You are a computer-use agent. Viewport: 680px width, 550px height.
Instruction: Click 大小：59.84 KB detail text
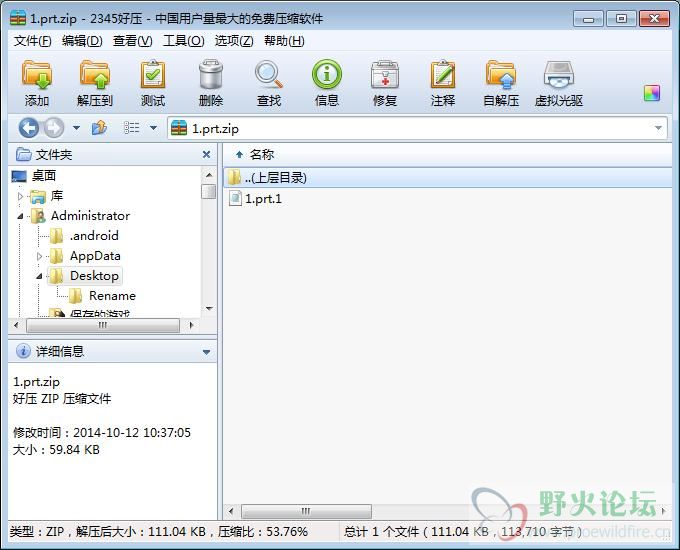point(56,450)
